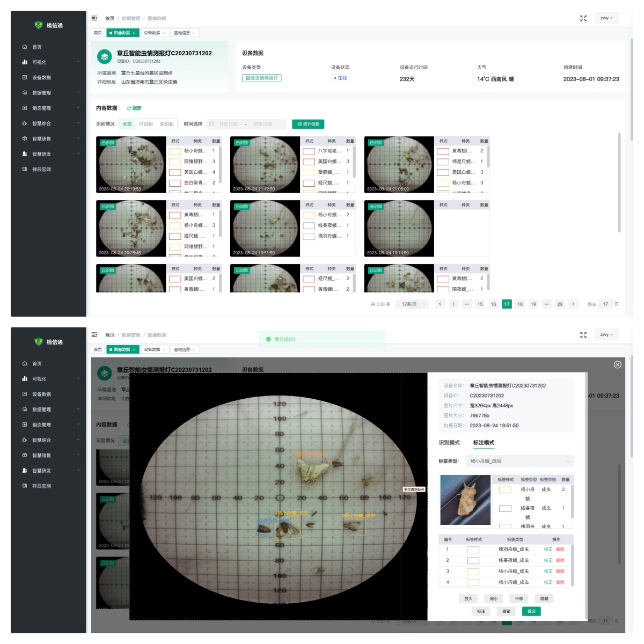The width and height of the screenshot is (644, 644).
Task: Click the refresh icon beside 内容数据
Action: pyautogui.click(x=129, y=108)
